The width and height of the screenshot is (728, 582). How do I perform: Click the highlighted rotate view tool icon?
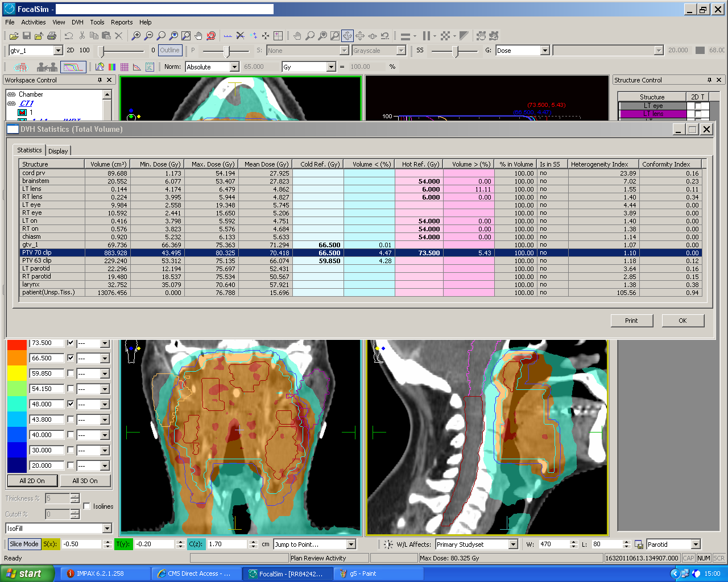pyautogui.click(x=348, y=36)
